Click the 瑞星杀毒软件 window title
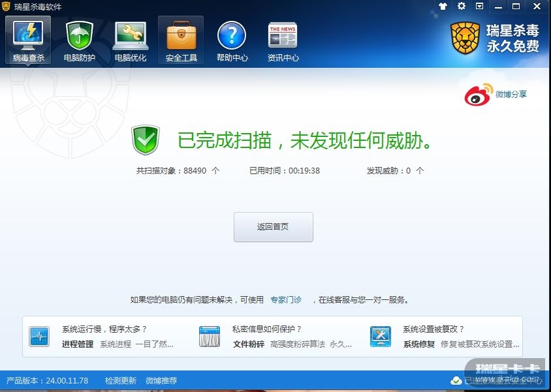 point(38,7)
